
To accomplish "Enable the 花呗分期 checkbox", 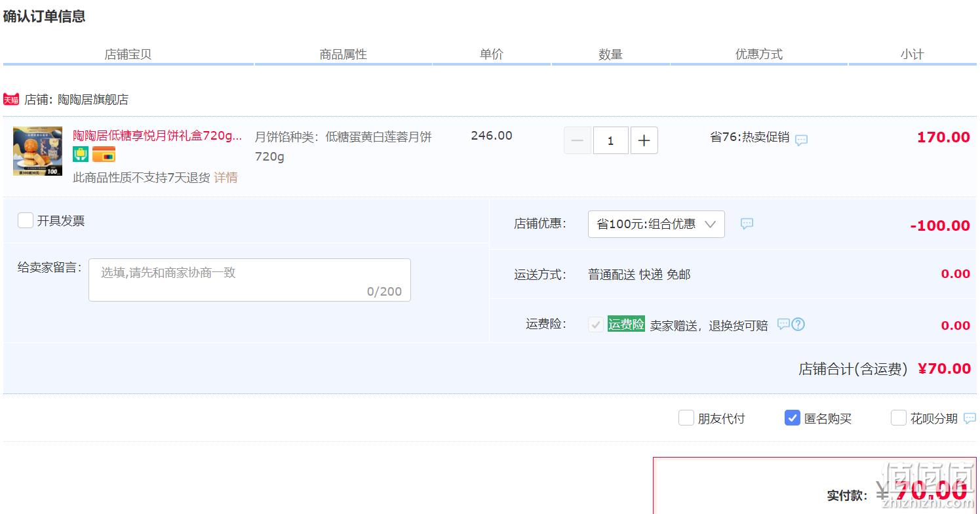I will coord(899,418).
